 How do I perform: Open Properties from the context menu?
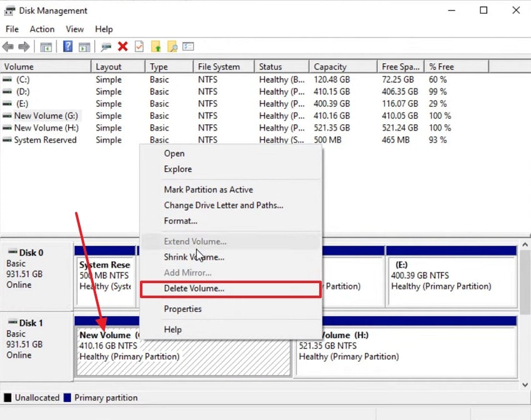click(183, 309)
